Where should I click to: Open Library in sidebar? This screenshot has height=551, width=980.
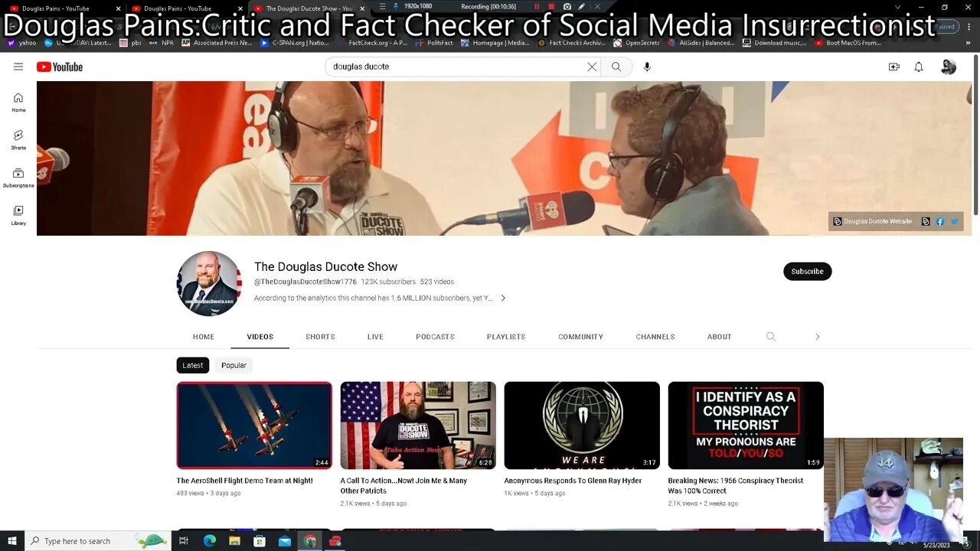(x=18, y=215)
